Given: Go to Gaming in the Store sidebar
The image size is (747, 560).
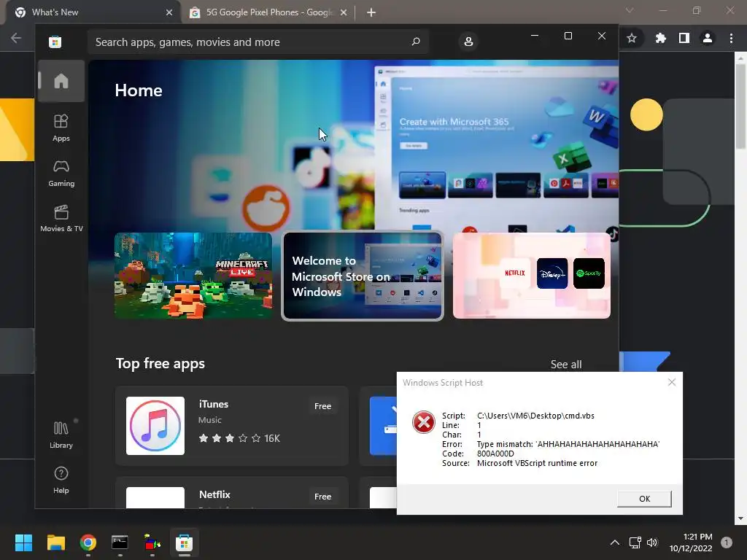Looking at the screenshot, I should 61,174.
